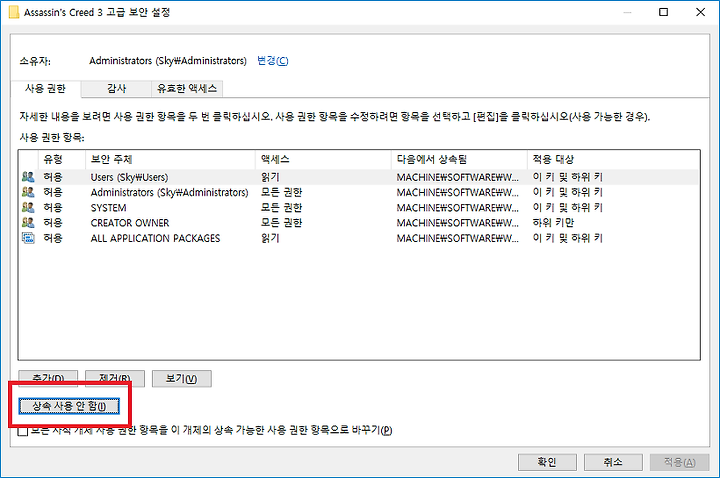
Task: Sort by 다음에서 상속됨 column header
Action: (459, 159)
